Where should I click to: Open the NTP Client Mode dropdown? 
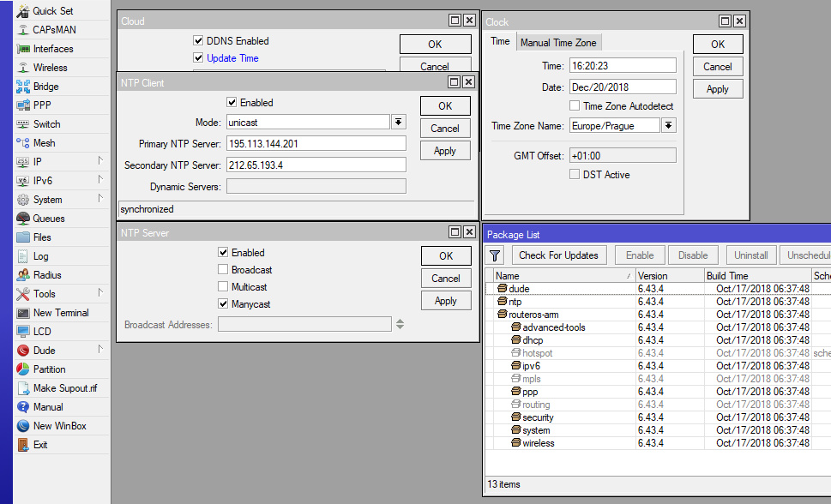pyautogui.click(x=399, y=123)
